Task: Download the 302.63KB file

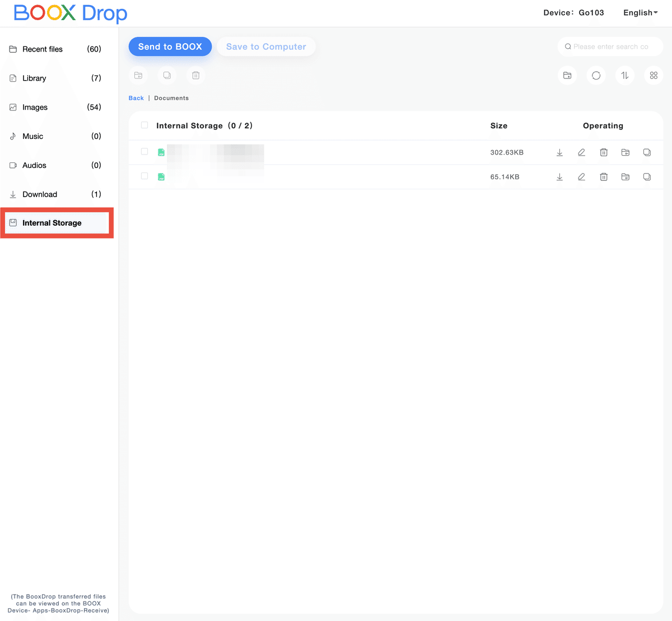Action: tap(559, 152)
